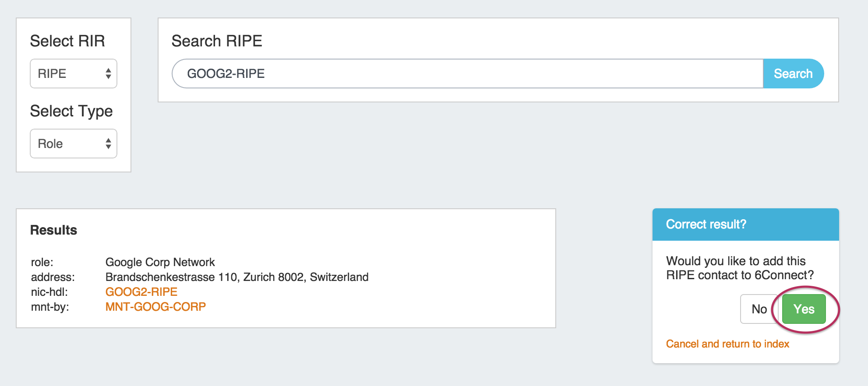Click the Brandschenkestrasse 110 address text

point(237,277)
